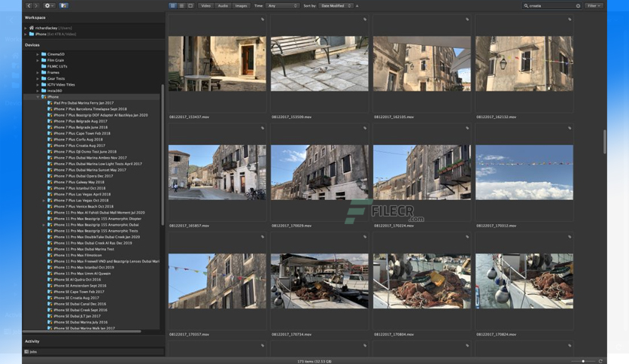Expand the Film Grain folder
The width and height of the screenshot is (629, 364).
pyautogui.click(x=38, y=60)
